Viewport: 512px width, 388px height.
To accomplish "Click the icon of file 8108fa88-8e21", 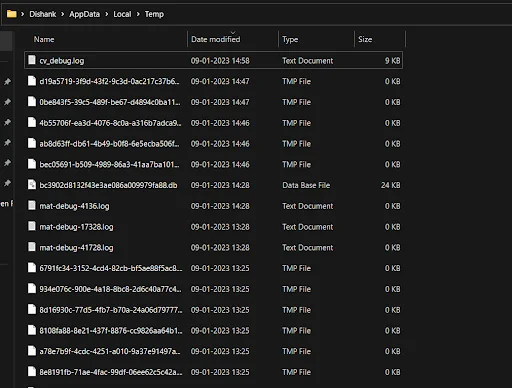I will tap(32, 330).
